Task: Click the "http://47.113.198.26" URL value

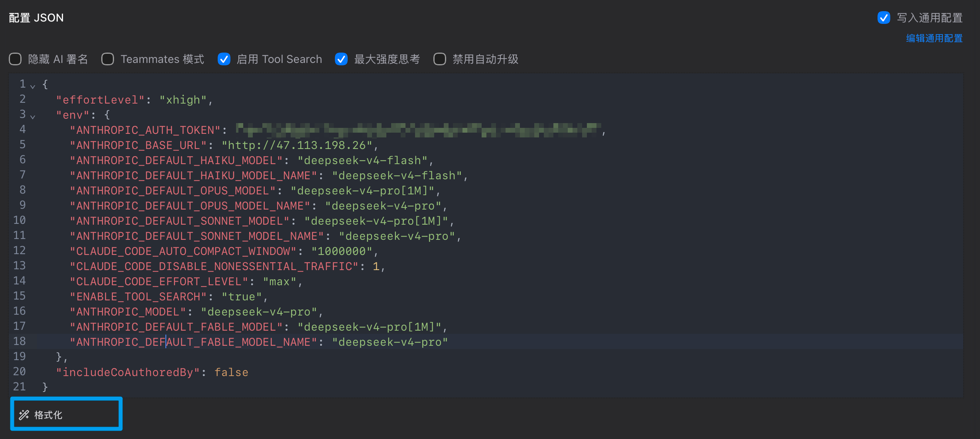Action: [x=297, y=145]
